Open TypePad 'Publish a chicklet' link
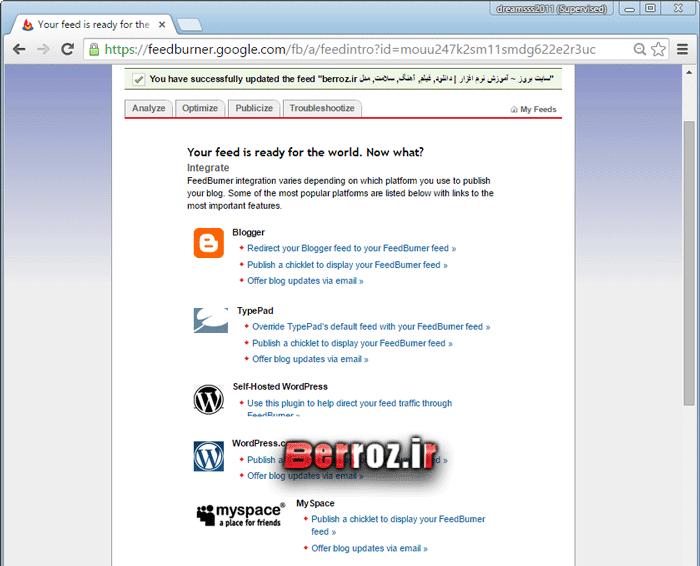 [352, 343]
